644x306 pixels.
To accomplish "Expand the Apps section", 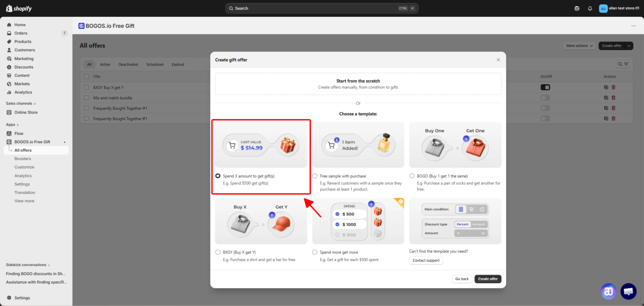I will (12, 124).
